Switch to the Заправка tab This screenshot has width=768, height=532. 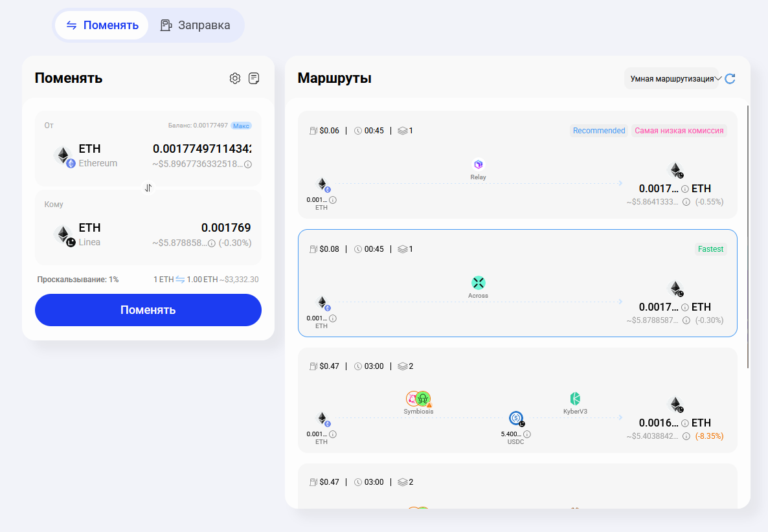[x=196, y=25]
